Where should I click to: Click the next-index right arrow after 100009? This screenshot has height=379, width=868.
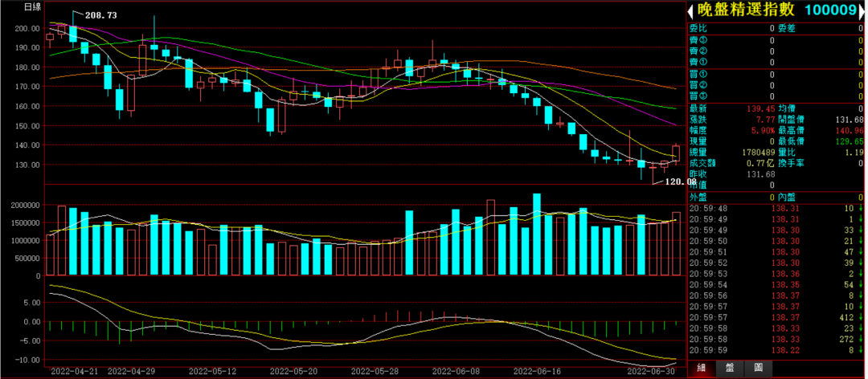tap(862, 10)
